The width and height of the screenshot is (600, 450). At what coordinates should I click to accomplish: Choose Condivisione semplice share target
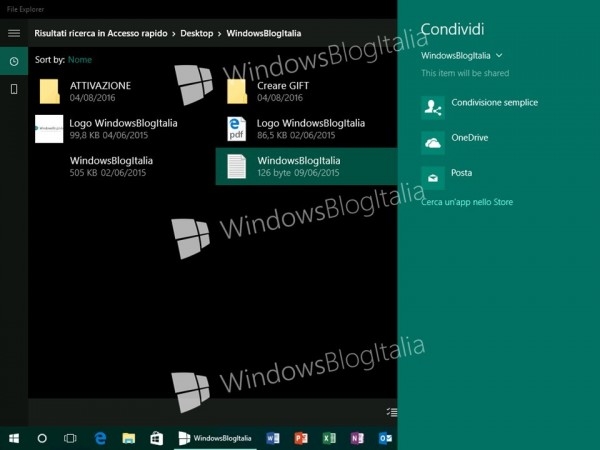(x=494, y=103)
